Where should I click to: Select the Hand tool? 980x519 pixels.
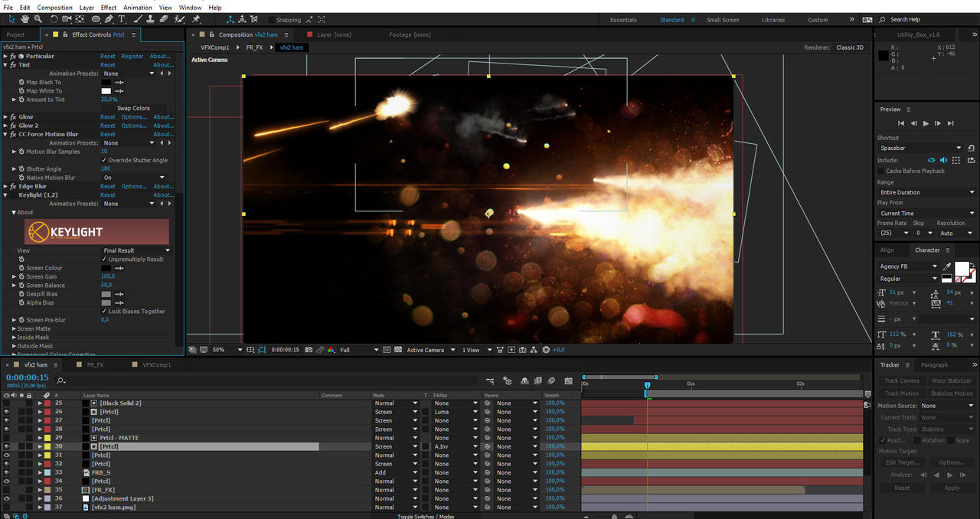click(24, 19)
